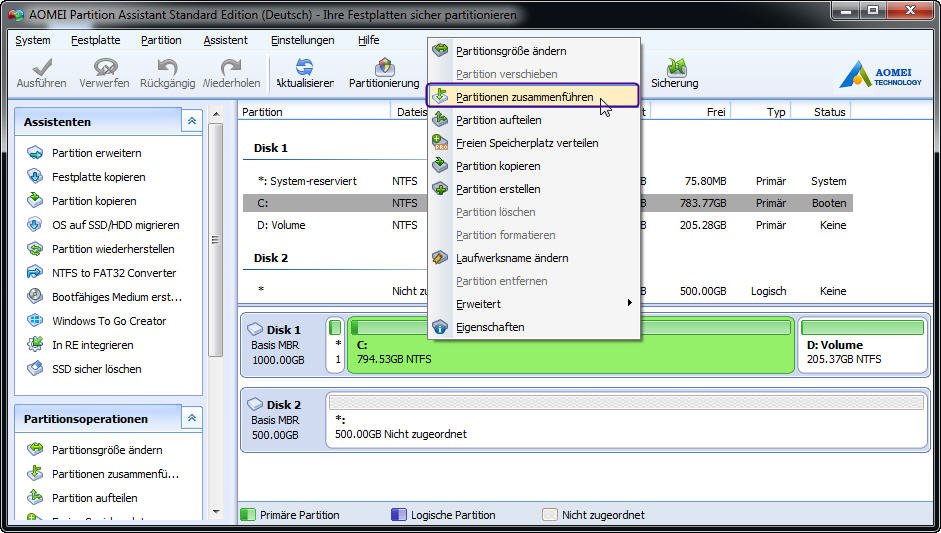Select the D: Volume partition block
Viewport: 941px width, 533px height.
click(x=862, y=346)
